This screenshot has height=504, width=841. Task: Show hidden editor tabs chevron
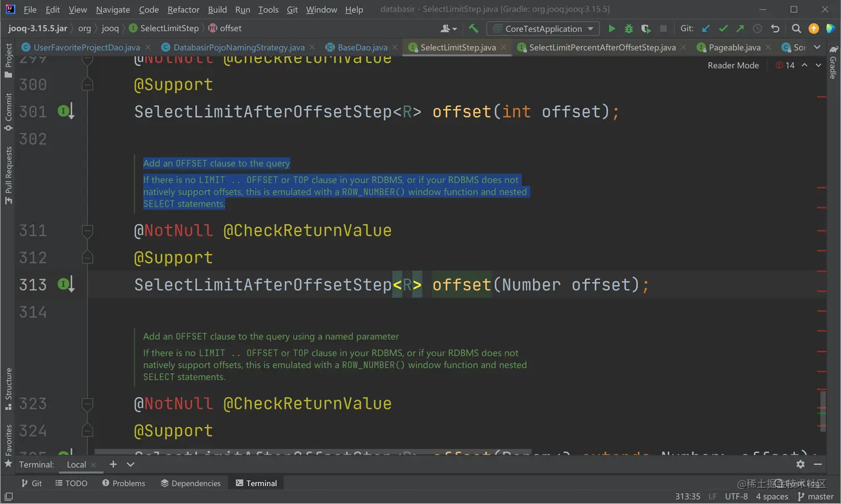tap(817, 47)
